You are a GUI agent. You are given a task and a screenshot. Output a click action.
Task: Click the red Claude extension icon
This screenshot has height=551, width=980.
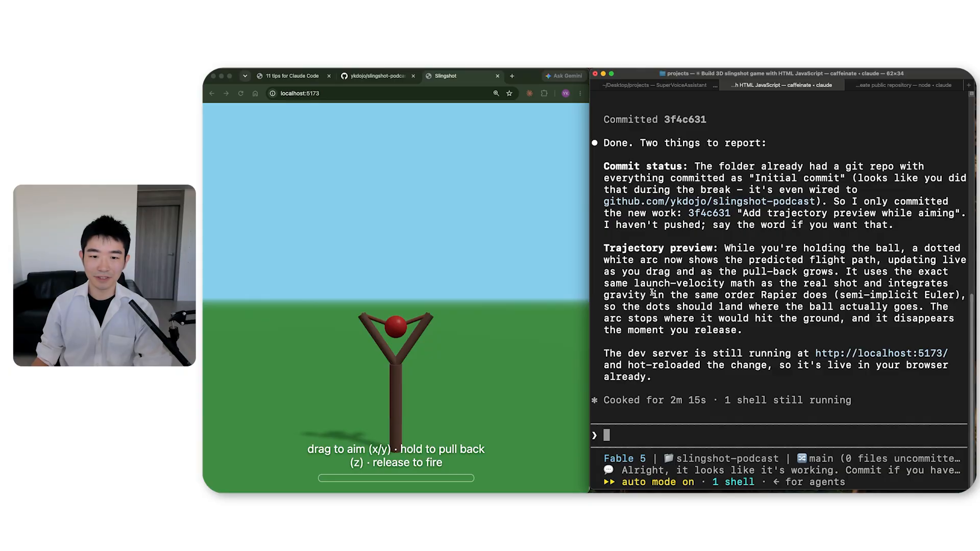(x=529, y=93)
